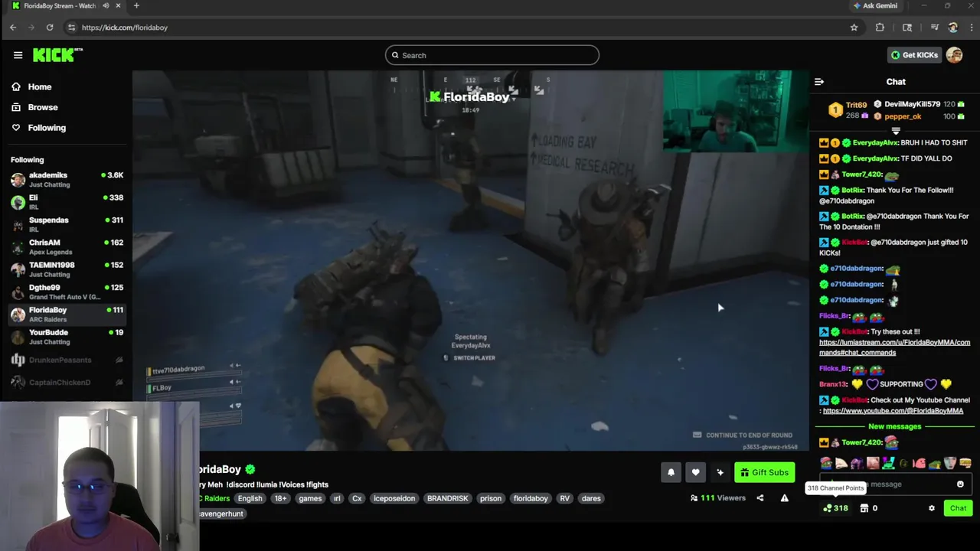Open the channel shop icon
Screen dimensions: 980x551
tap(864, 508)
